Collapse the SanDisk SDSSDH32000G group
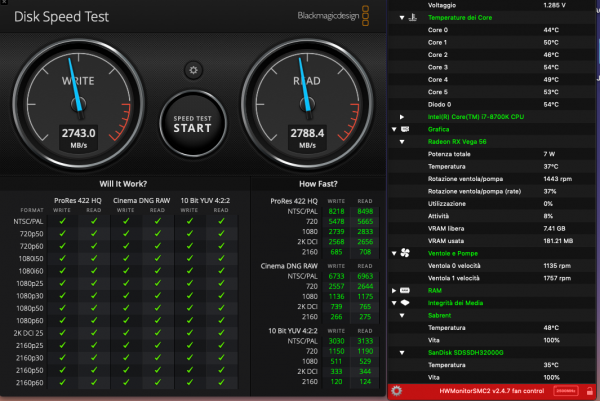Image resolution: width=600 pixels, height=401 pixels. click(402, 352)
